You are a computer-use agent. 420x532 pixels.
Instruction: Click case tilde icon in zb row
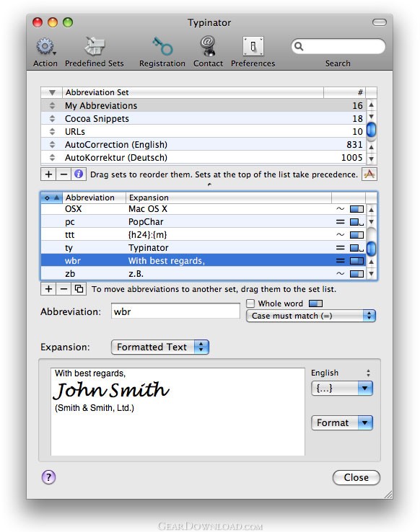(x=340, y=273)
